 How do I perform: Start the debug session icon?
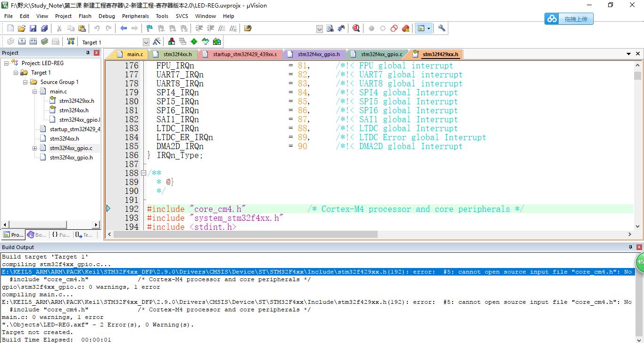click(x=356, y=28)
